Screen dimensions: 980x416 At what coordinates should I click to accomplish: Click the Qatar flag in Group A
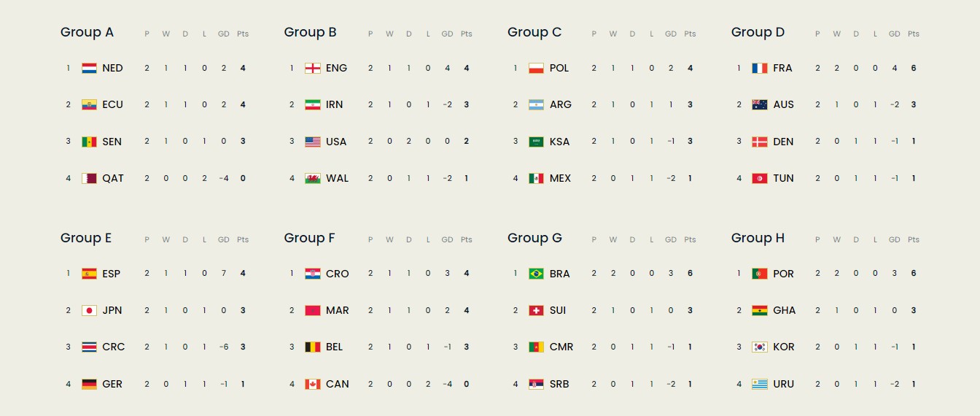pos(89,178)
